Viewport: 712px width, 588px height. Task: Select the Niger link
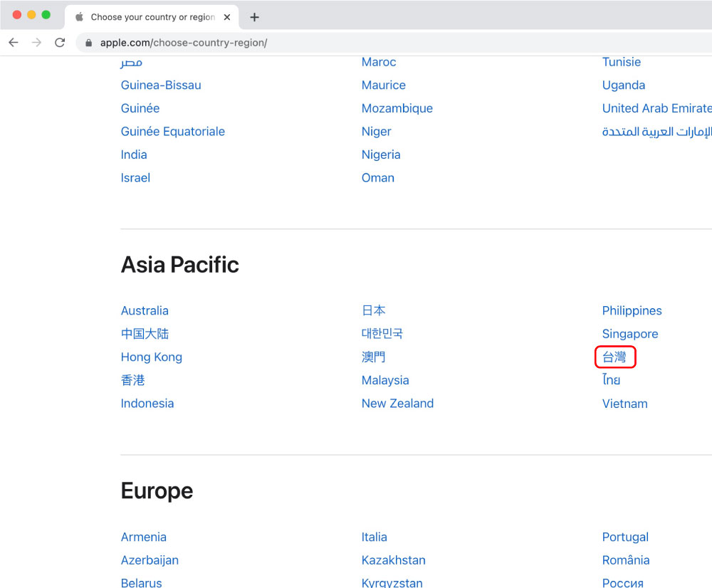pyautogui.click(x=376, y=132)
